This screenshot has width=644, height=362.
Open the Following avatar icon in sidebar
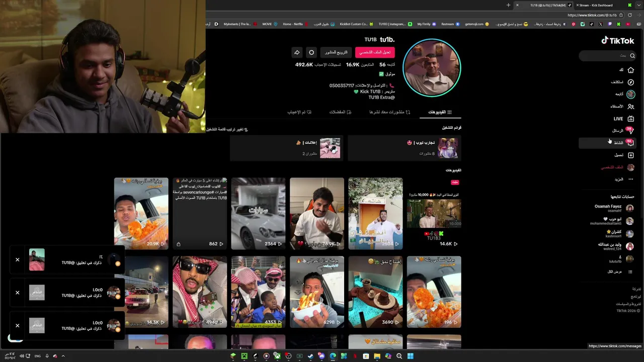(630, 94)
